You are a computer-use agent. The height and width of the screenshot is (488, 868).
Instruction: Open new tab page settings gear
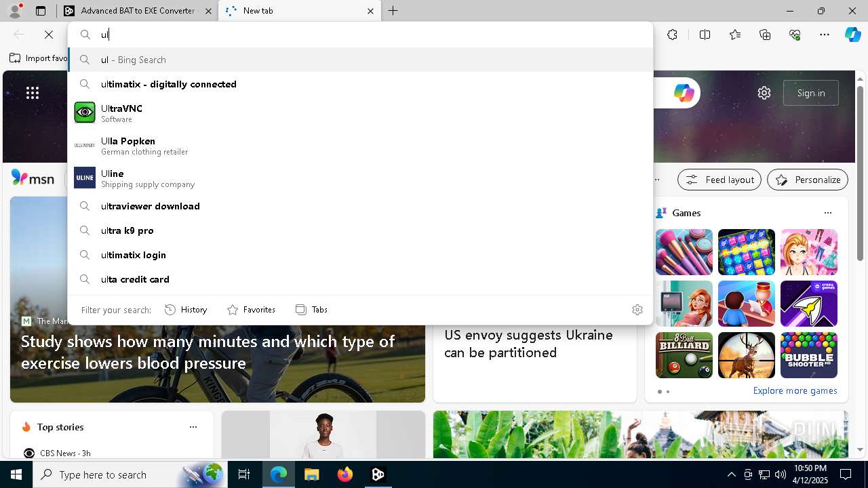[764, 93]
